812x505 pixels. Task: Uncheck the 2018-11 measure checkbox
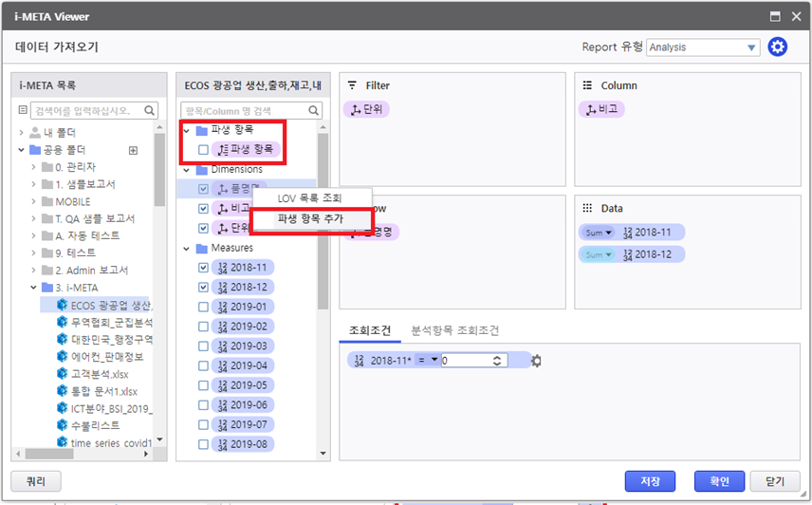click(x=204, y=268)
